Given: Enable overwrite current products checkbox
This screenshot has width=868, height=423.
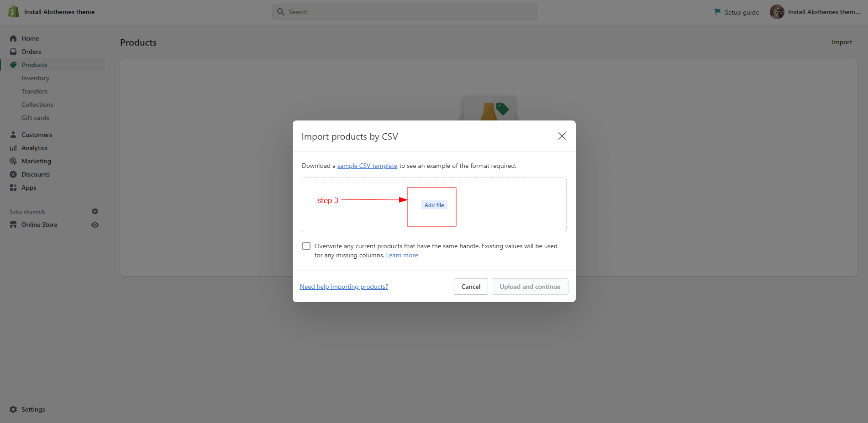Looking at the screenshot, I should [x=306, y=246].
